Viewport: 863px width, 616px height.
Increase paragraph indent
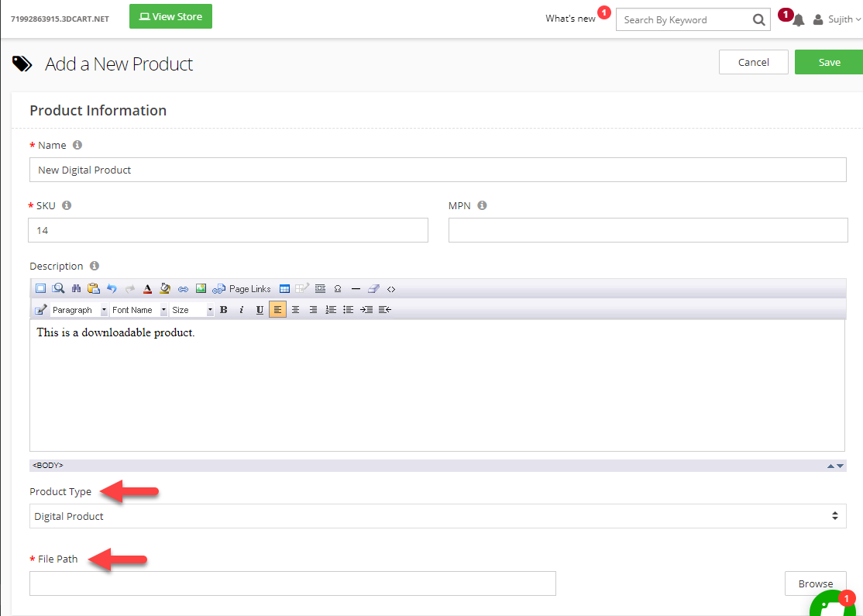(366, 310)
